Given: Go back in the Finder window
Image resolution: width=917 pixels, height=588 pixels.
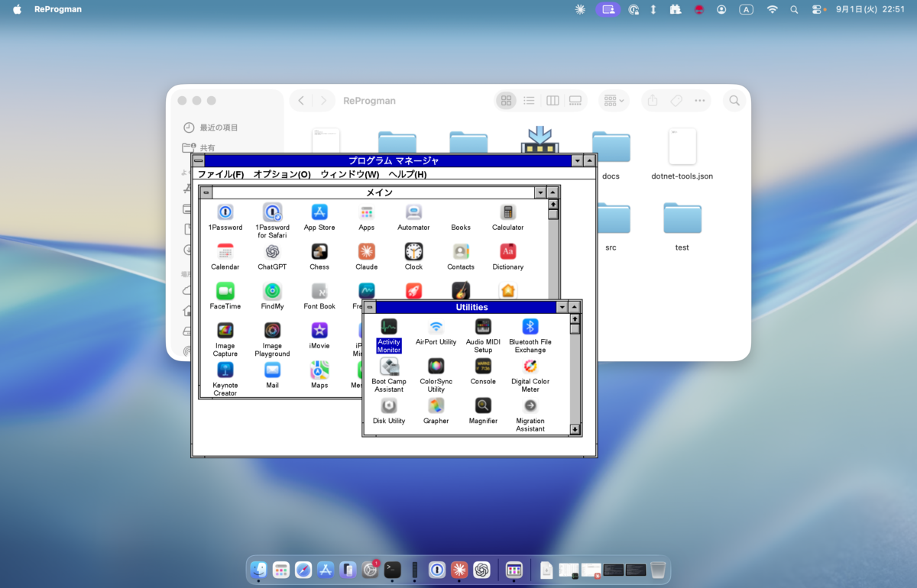Looking at the screenshot, I should pos(301,100).
